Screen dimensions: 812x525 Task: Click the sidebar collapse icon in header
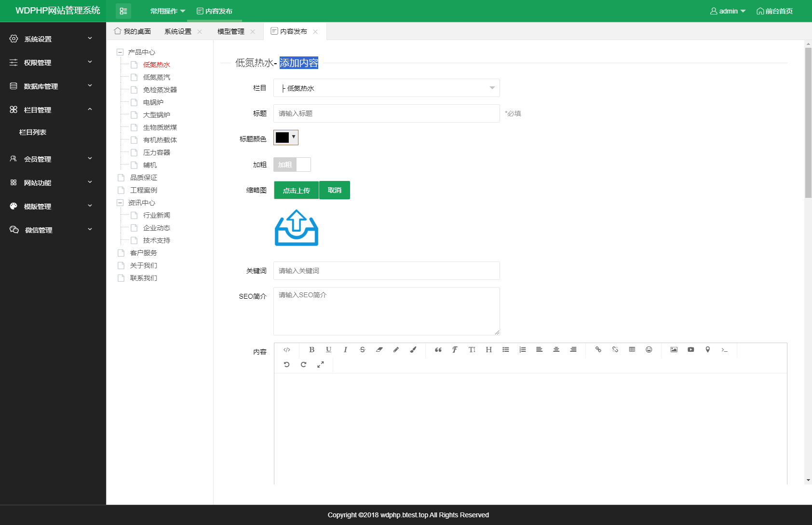pyautogui.click(x=123, y=11)
